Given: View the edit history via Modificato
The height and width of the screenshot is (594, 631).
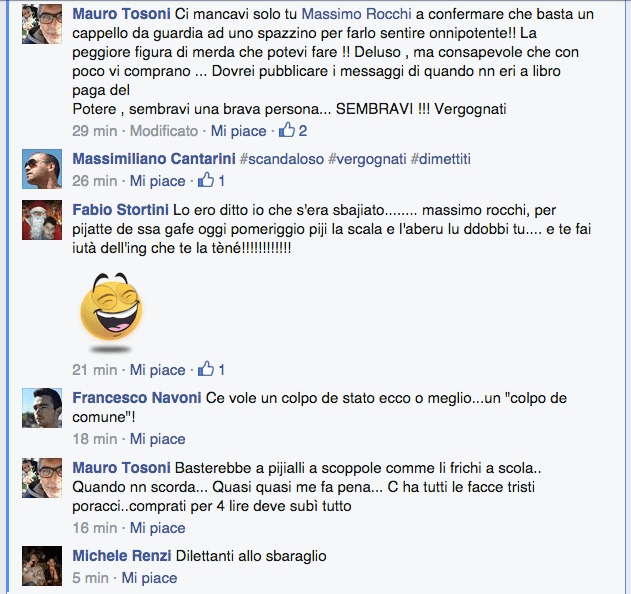Looking at the screenshot, I should (x=164, y=131).
